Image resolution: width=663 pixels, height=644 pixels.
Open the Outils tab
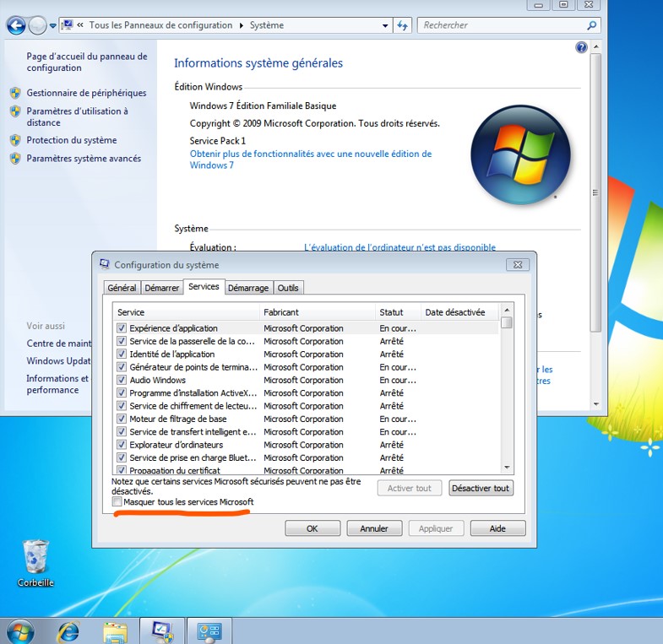pyautogui.click(x=288, y=288)
